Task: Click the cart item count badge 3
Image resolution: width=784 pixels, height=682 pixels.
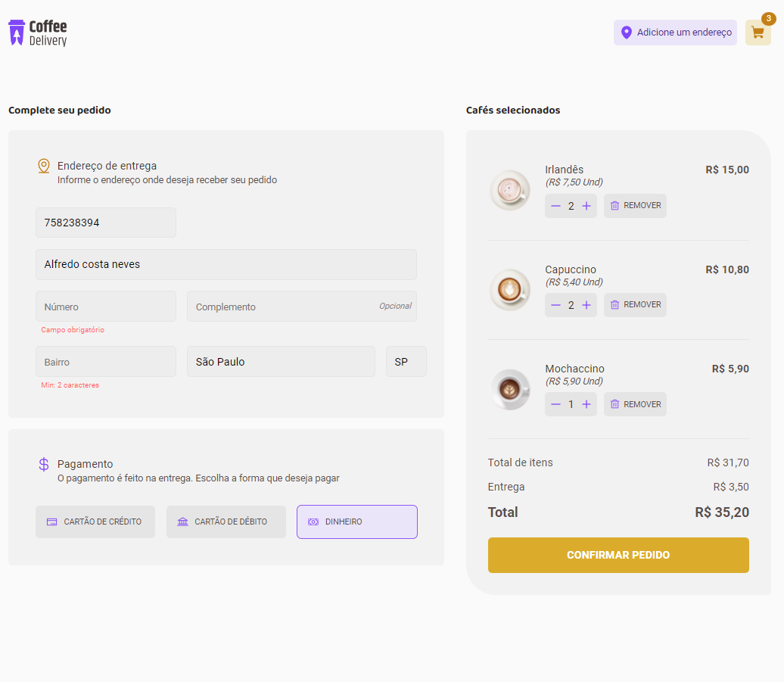Action: [x=769, y=18]
